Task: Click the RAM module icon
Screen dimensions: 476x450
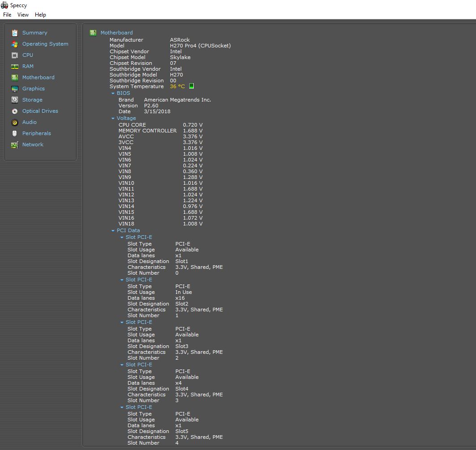Action: click(x=15, y=66)
